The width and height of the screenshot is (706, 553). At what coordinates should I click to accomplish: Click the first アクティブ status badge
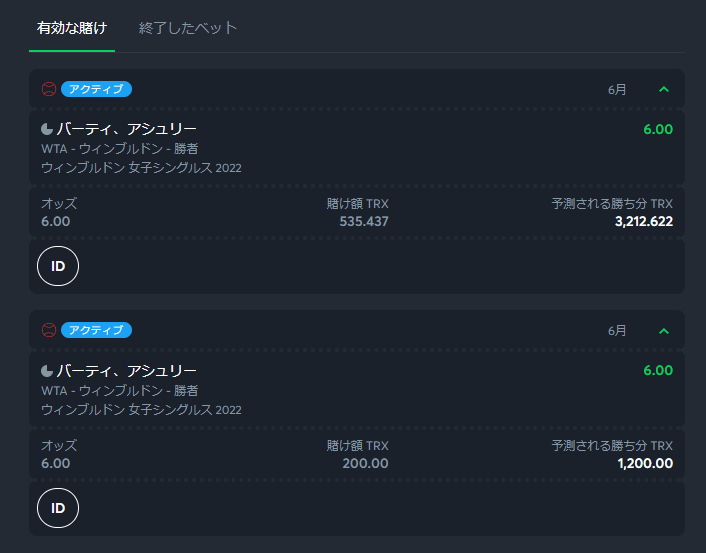tap(96, 89)
